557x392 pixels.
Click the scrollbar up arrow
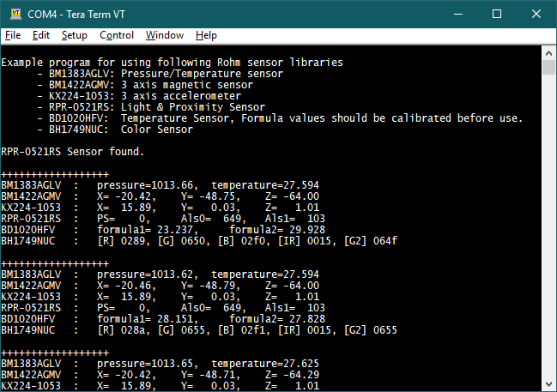(548, 51)
